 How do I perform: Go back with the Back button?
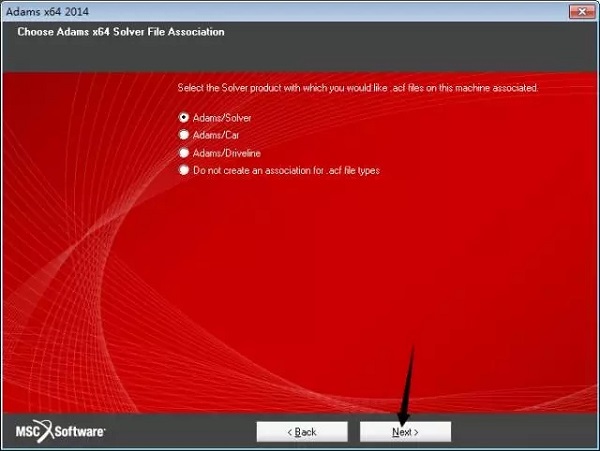click(302, 432)
